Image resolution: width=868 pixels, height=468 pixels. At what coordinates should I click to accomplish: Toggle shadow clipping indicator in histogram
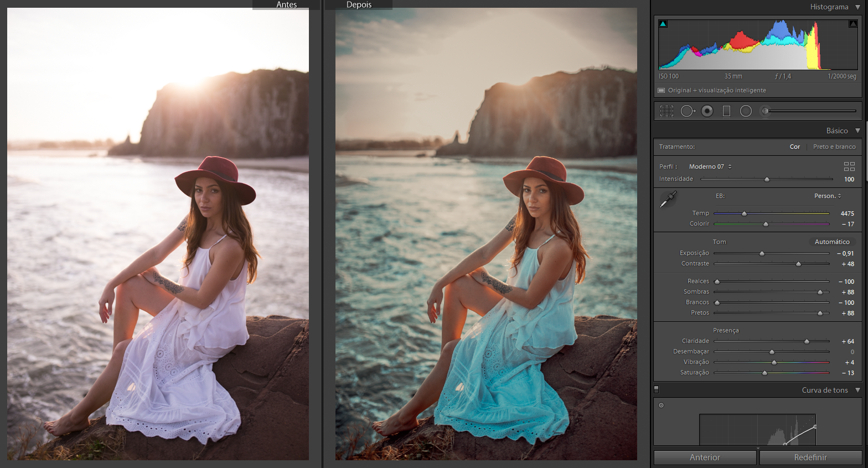pyautogui.click(x=663, y=24)
